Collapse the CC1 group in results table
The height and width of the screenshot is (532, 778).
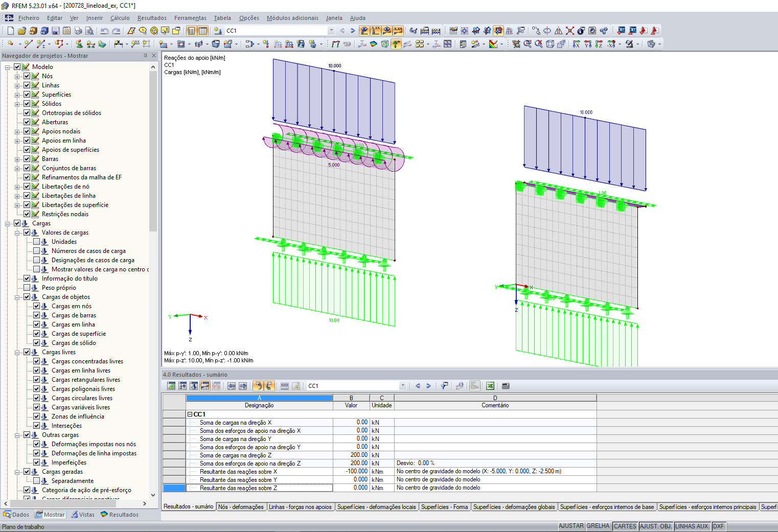[x=190, y=414]
